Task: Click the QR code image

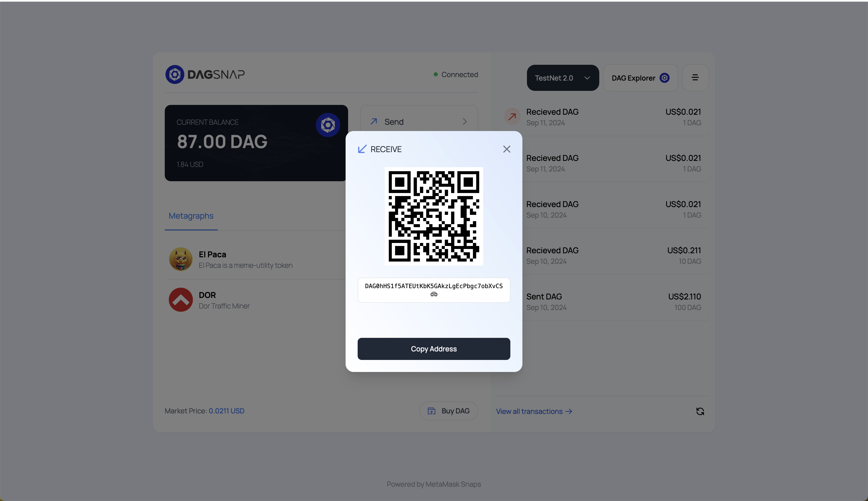Action: 434,216
